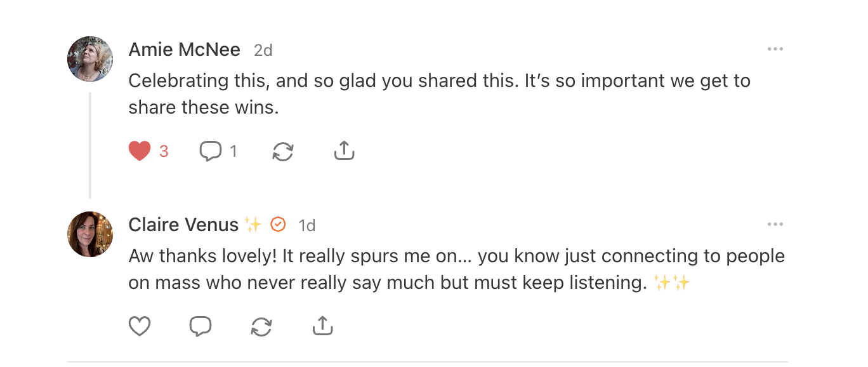Open Amie McNee's profile from her name
This screenshot has width=868, height=367.
184,50
